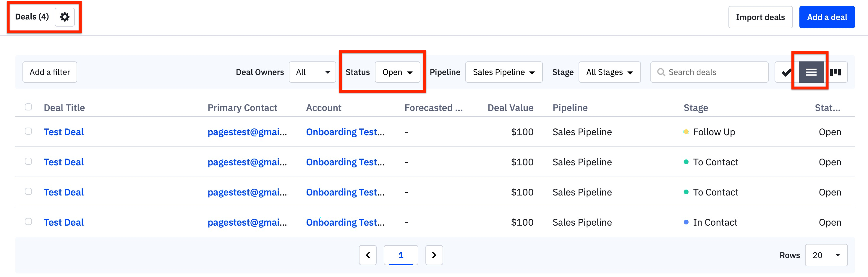Expand the Sales Pipeline dropdown
The width and height of the screenshot is (868, 277).
coord(504,72)
